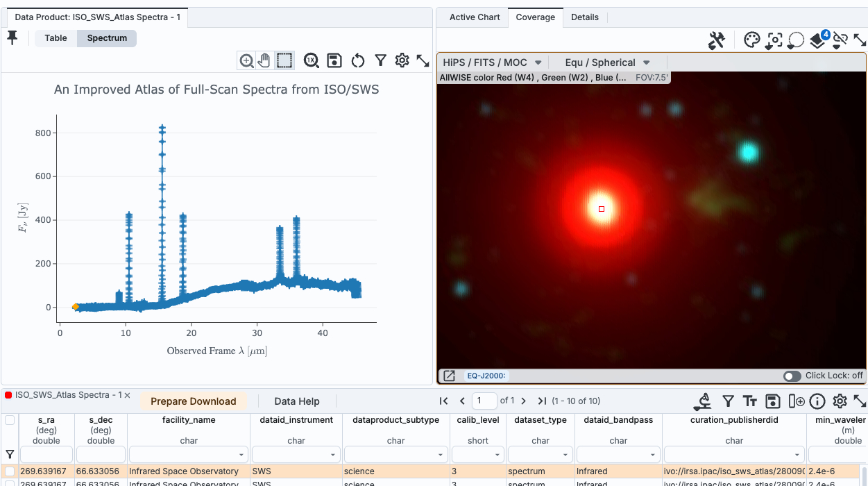Click the pin icon in data product panel

click(12, 38)
